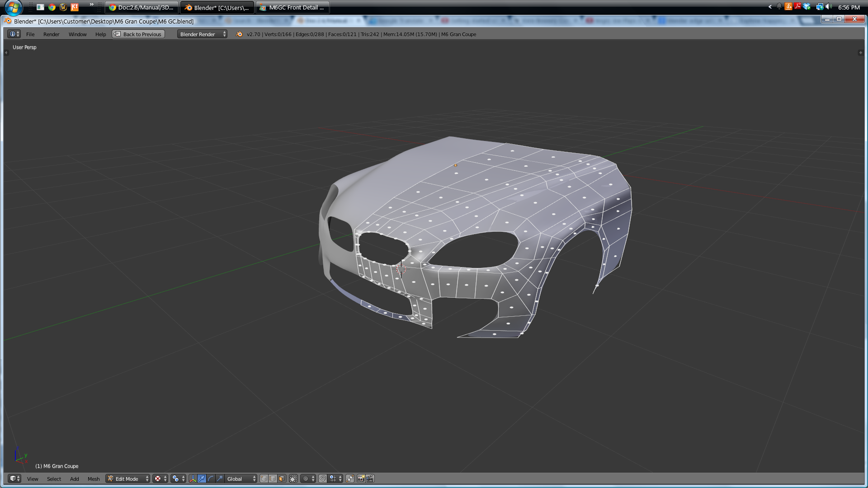
Task: Click the show desktop quick launch icon
Action: tap(40, 7)
